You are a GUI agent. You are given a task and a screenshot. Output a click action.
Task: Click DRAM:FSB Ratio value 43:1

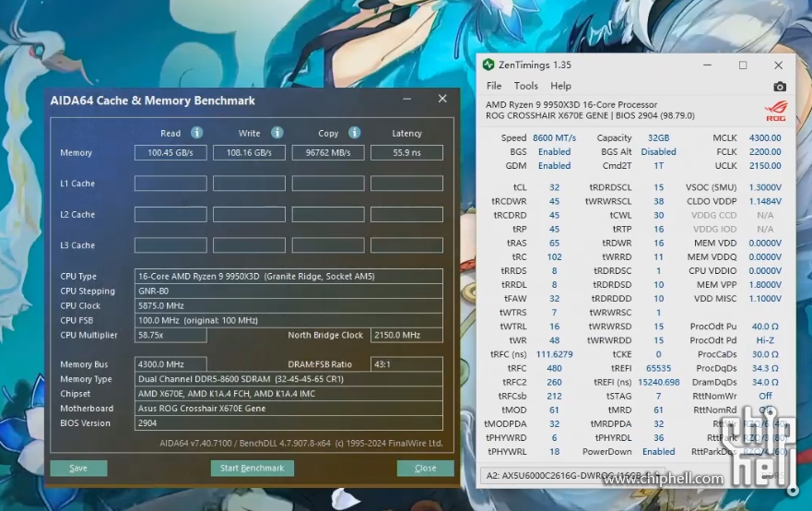coord(406,364)
